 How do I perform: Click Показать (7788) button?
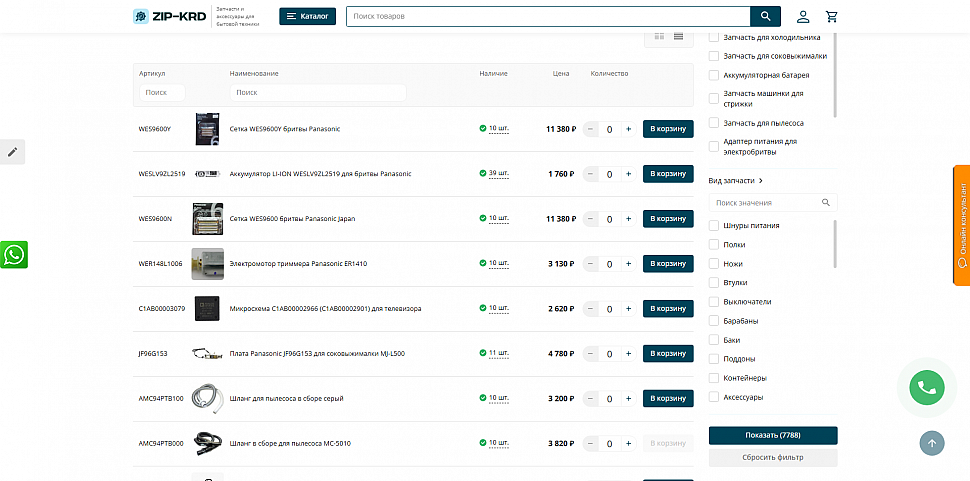pos(773,435)
